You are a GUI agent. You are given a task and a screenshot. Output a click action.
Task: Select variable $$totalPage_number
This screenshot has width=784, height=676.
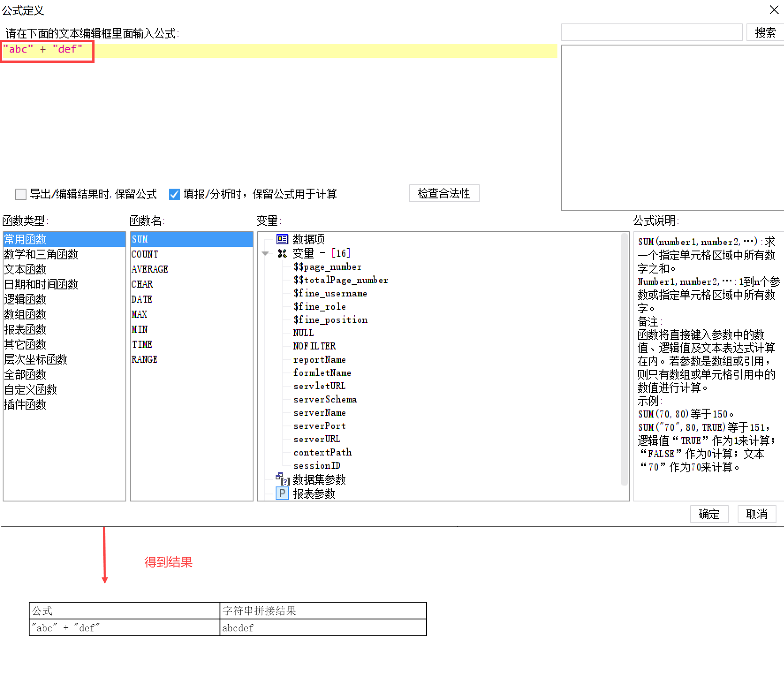pyautogui.click(x=341, y=280)
